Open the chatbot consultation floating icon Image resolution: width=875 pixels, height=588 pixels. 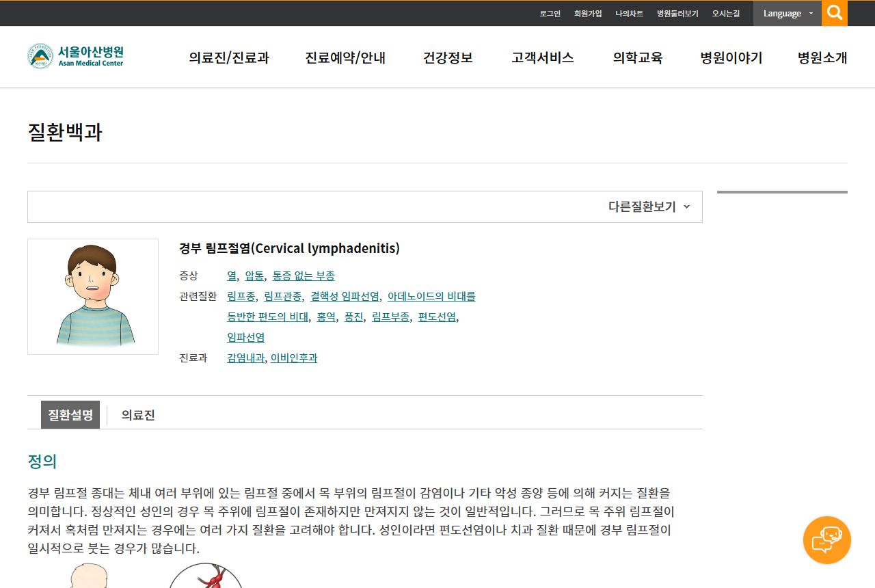827,540
